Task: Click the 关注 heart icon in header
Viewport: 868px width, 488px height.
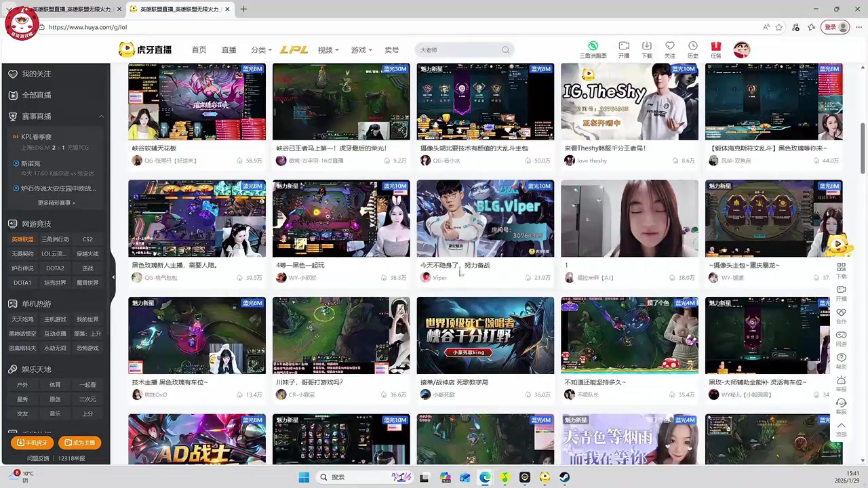Action: coord(669,46)
